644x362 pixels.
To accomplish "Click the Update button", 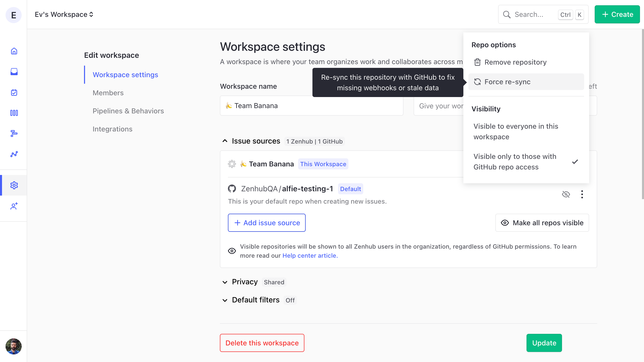I will [x=544, y=343].
